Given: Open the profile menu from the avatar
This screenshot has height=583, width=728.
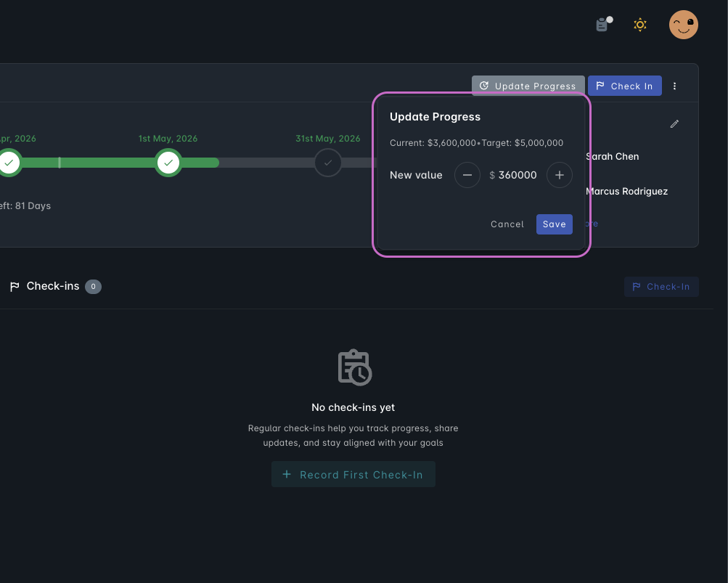Looking at the screenshot, I should (683, 25).
